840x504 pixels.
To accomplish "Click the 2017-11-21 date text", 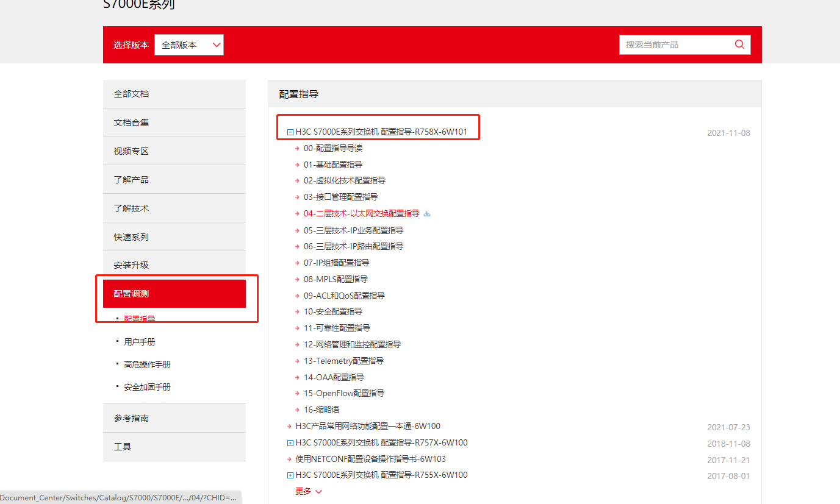I will 728,460.
